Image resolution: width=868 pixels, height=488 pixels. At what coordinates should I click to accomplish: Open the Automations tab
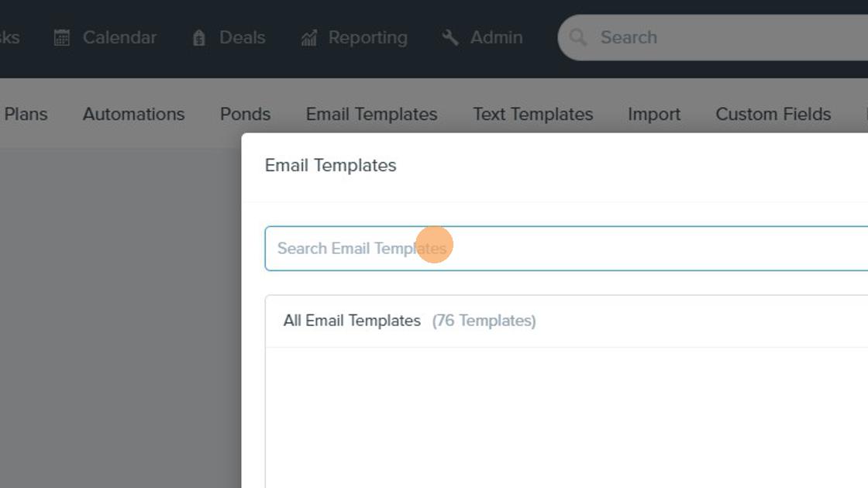pos(133,114)
